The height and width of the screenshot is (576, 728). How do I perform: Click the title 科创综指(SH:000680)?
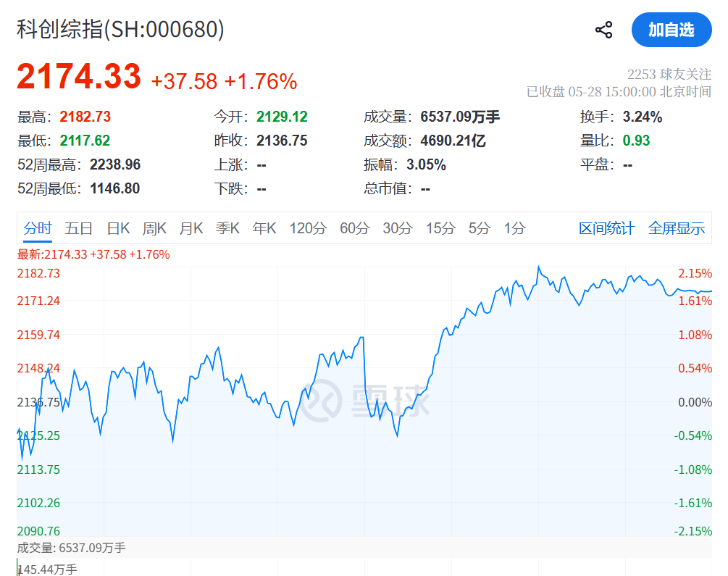pos(120,29)
